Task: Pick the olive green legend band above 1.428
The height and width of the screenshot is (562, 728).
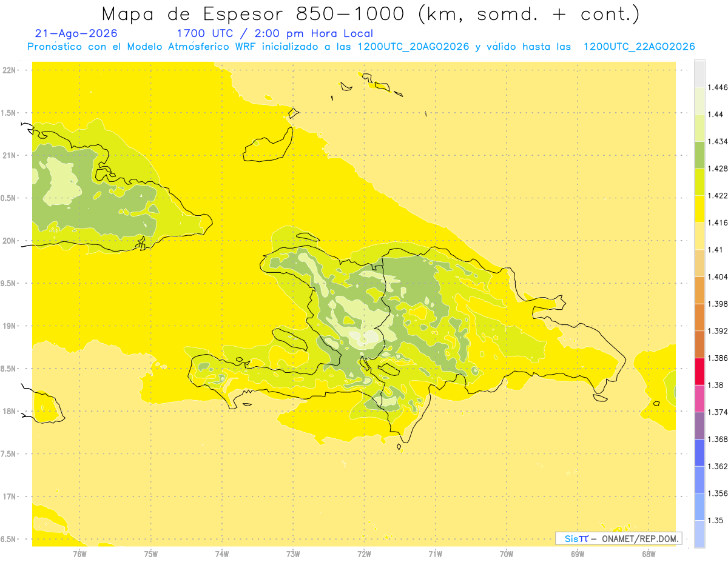Action: pyautogui.click(x=699, y=155)
